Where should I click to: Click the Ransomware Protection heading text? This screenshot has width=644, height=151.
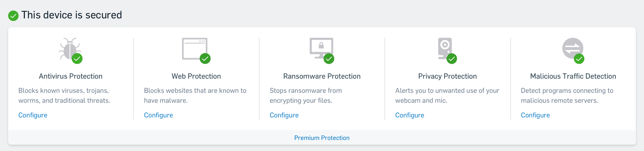322,76
